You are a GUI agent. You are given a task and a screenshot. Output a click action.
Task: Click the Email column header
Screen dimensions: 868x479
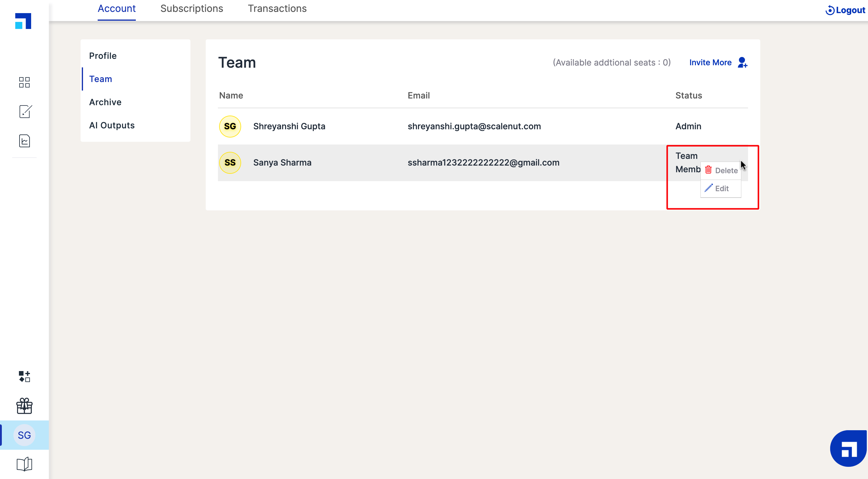tap(419, 96)
